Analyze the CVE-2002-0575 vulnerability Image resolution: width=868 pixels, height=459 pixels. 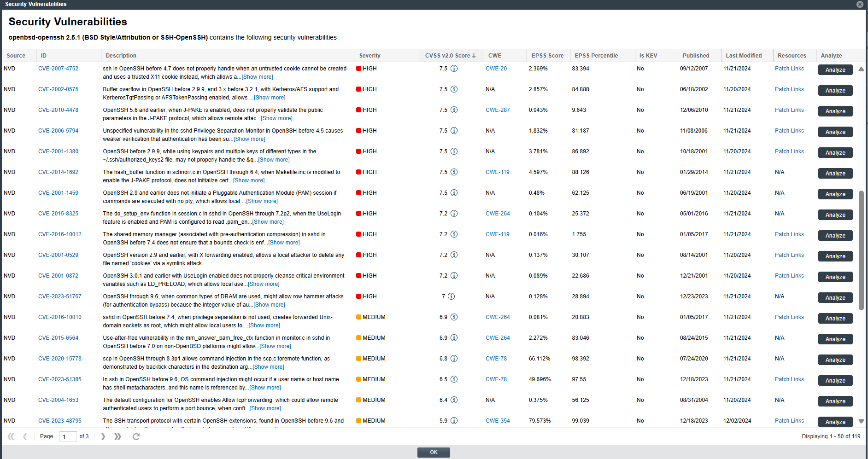(835, 91)
